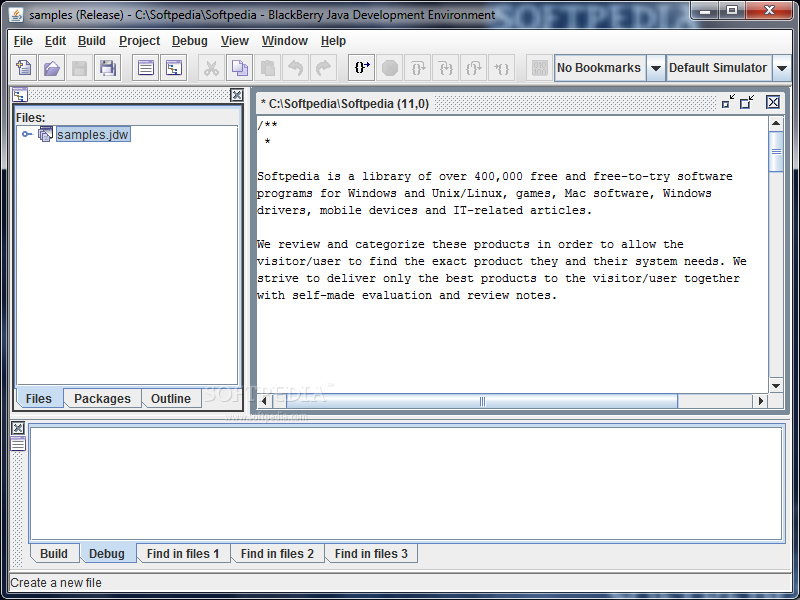Expand the samples.jdw tree node
The width and height of the screenshot is (800, 600).
pos(27,134)
